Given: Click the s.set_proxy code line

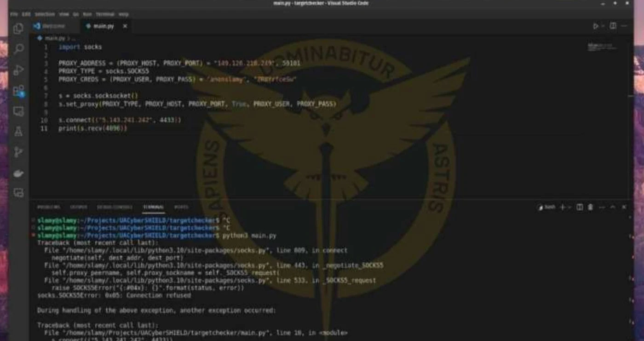Looking at the screenshot, I should pos(197,104).
